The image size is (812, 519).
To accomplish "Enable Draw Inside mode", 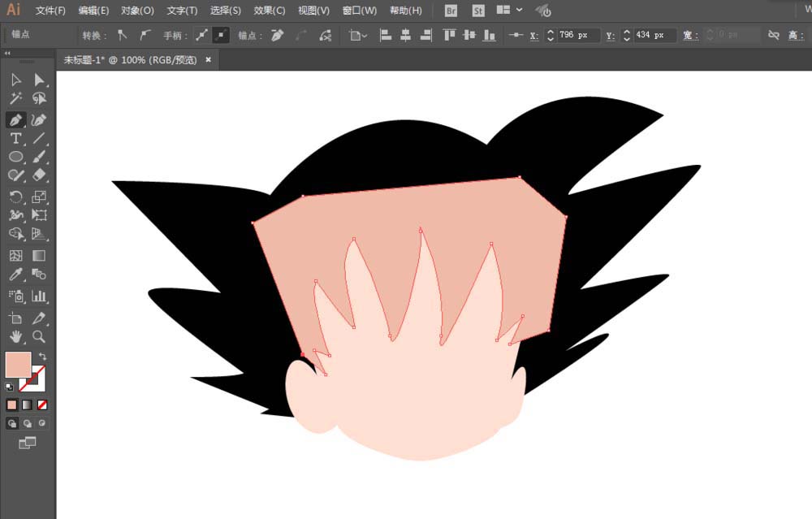I will point(42,424).
